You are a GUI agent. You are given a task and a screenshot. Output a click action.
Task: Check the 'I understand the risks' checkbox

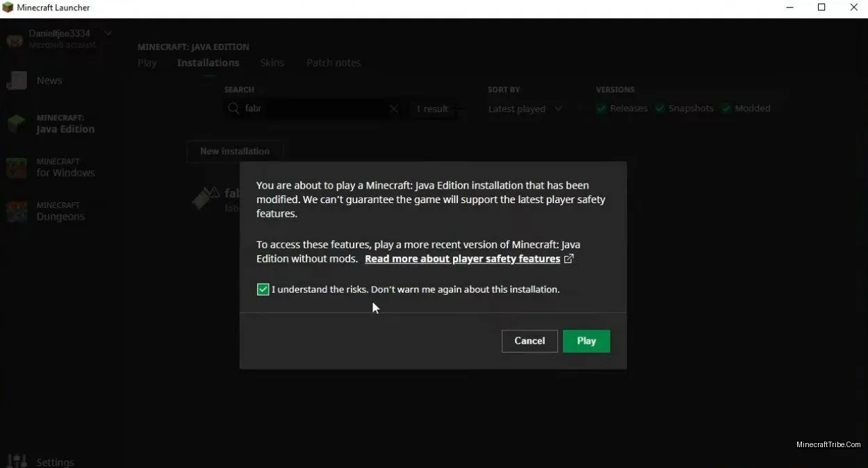[x=263, y=289]
